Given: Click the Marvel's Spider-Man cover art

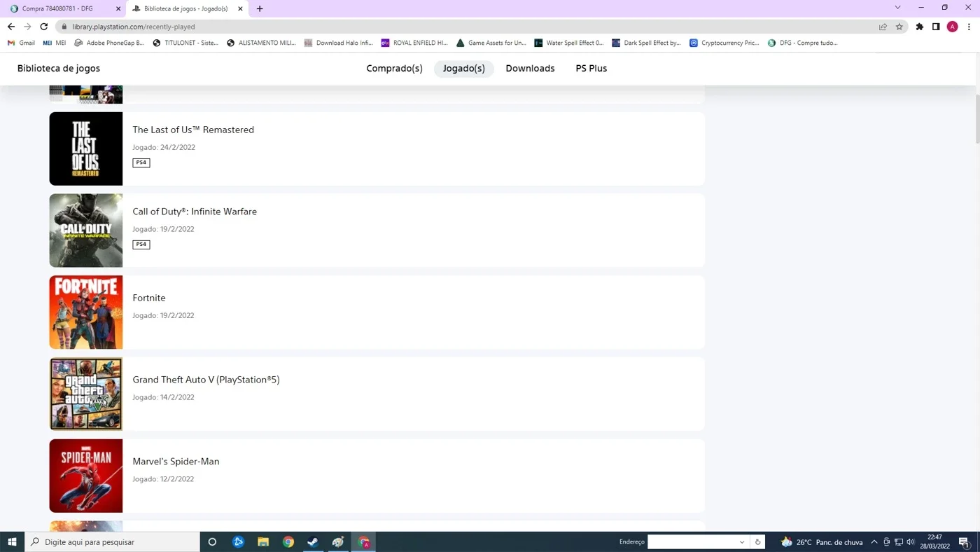Looking at the screenshot, I should coord(86,476).
